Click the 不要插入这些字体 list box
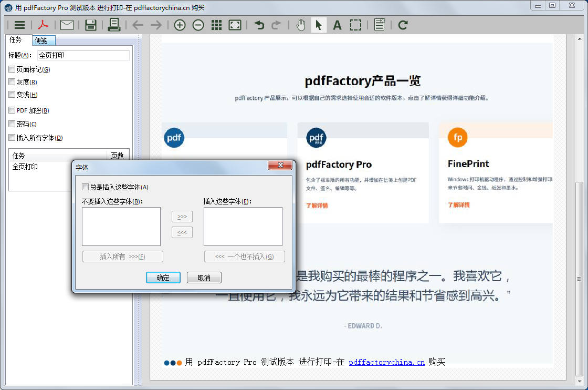The width and height of the screenshot is (588, 390). (x=121, y=227)
